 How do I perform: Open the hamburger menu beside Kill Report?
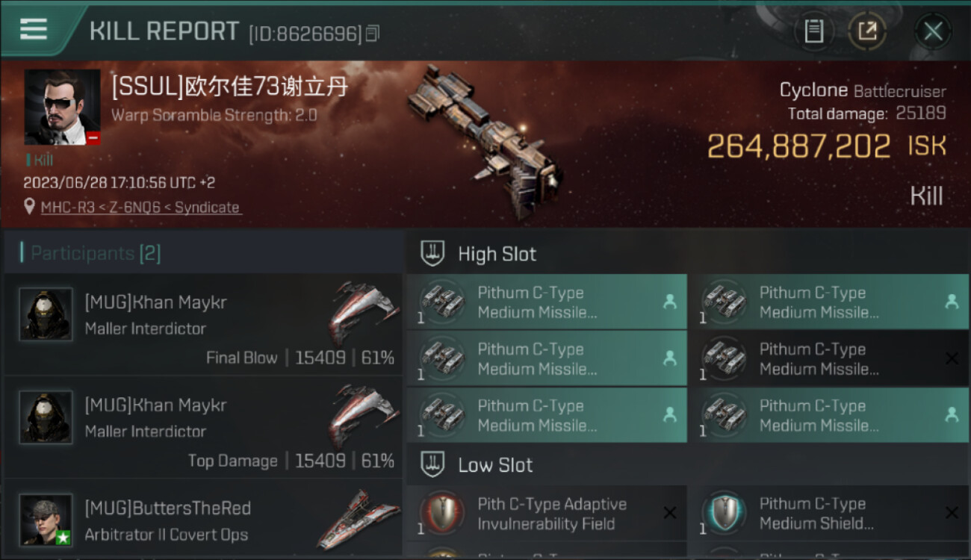(x=34, y=29)
